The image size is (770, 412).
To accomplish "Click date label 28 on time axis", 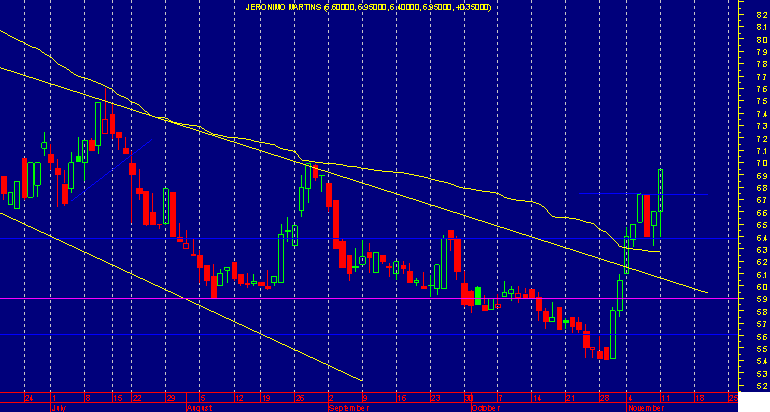I will click(x=605, y=398).
